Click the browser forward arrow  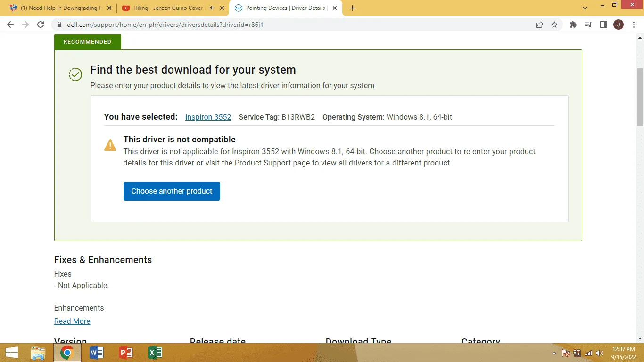click(25, 25)
